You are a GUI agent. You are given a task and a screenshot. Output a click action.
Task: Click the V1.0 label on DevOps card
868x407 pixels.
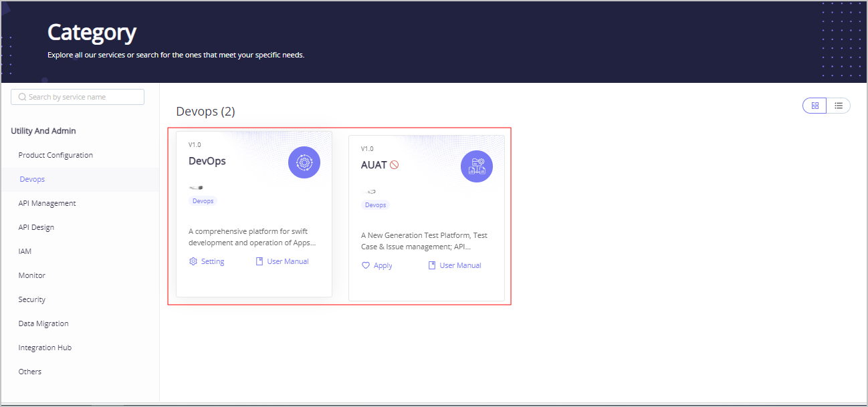(x=195, y=144)
